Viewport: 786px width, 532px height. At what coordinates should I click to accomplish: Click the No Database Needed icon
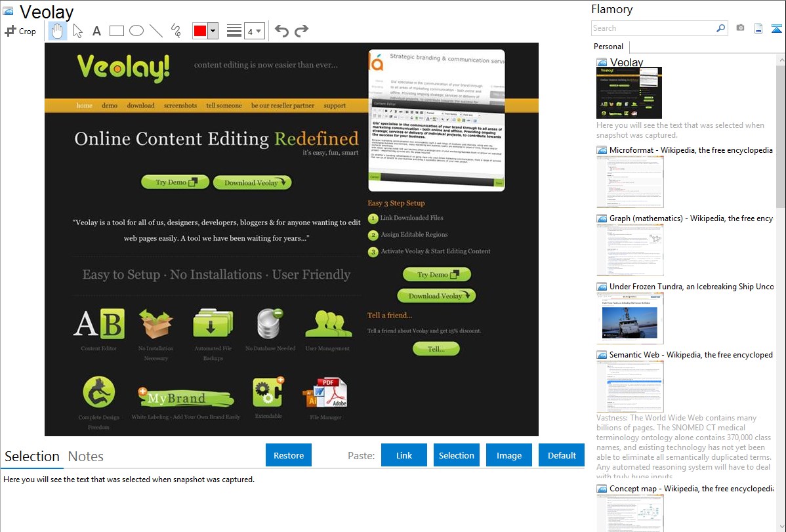pyautogui.click(x=270, y=323)
